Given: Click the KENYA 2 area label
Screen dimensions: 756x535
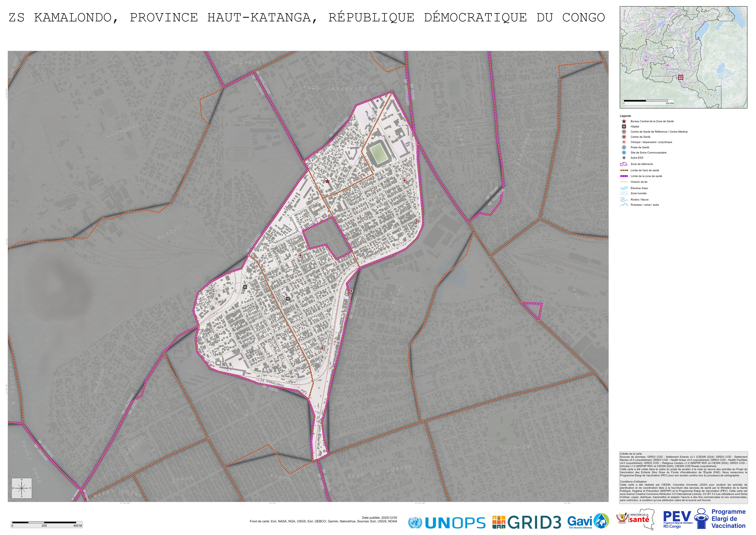Looking at the screenshot, I should coord(235,405).
